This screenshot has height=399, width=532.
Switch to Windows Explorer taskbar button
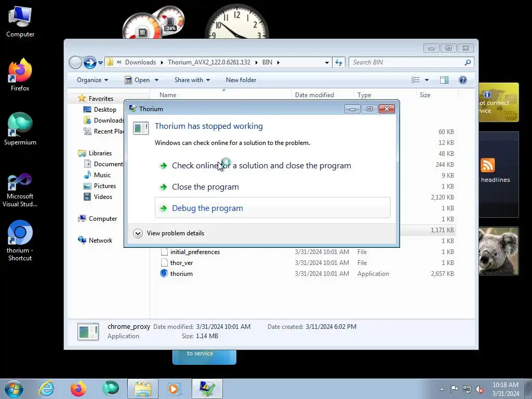(x=143, y=389)
